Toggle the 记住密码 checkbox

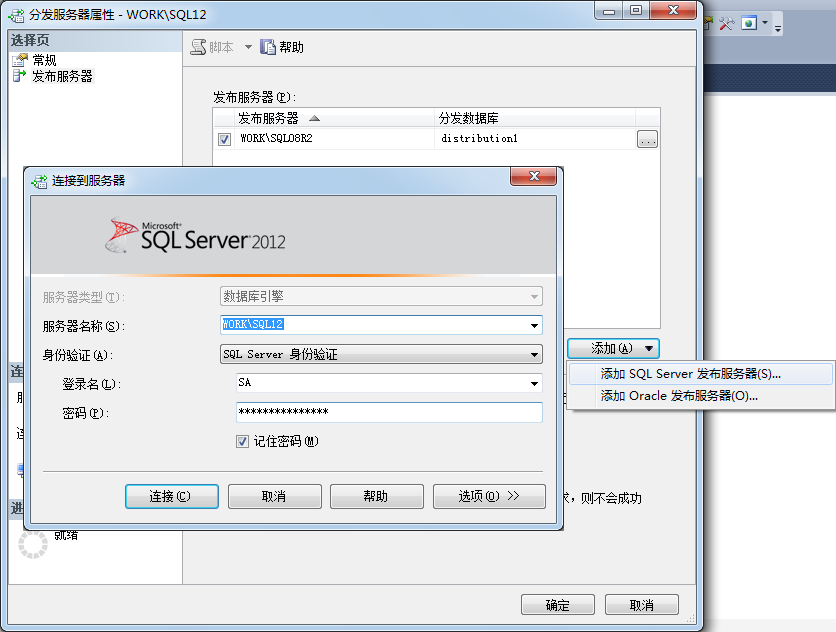click(x=242, y=441)
